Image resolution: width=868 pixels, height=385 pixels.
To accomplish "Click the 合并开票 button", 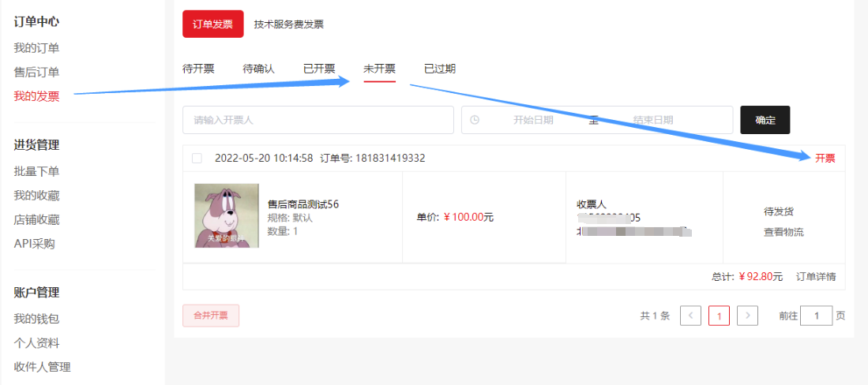I will pyautogui.click(x=210, y=316).
